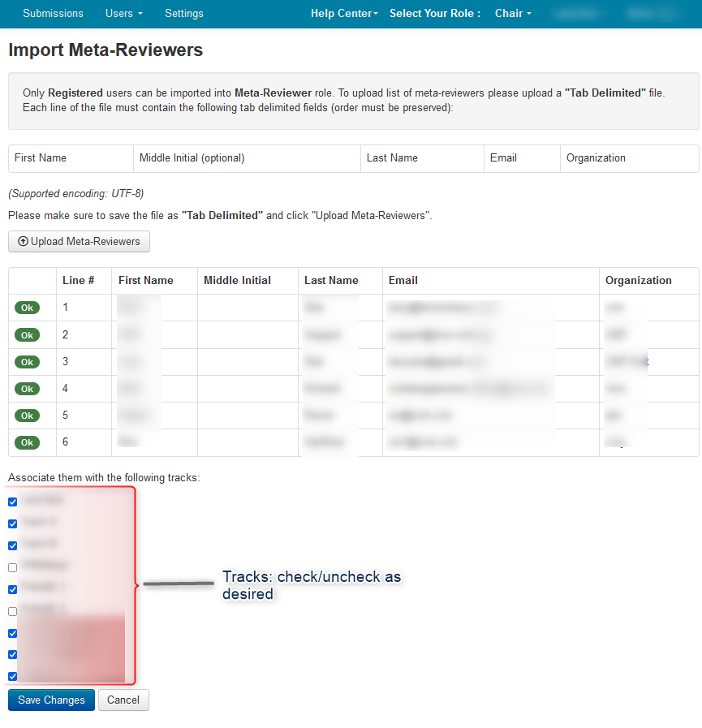Click the Cancel button
This screenshot has width=702, height=728.
click(123, 700)
